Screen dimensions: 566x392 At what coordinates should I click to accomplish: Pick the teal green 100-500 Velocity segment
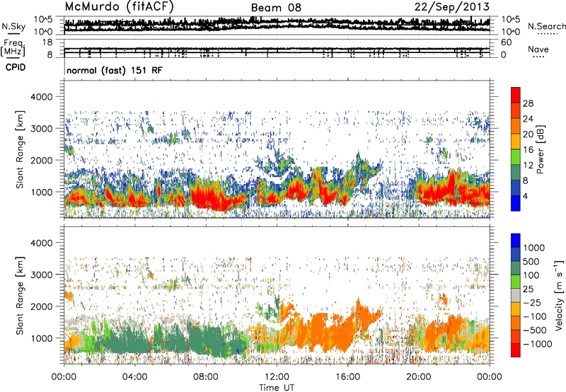tap(516, 268)
